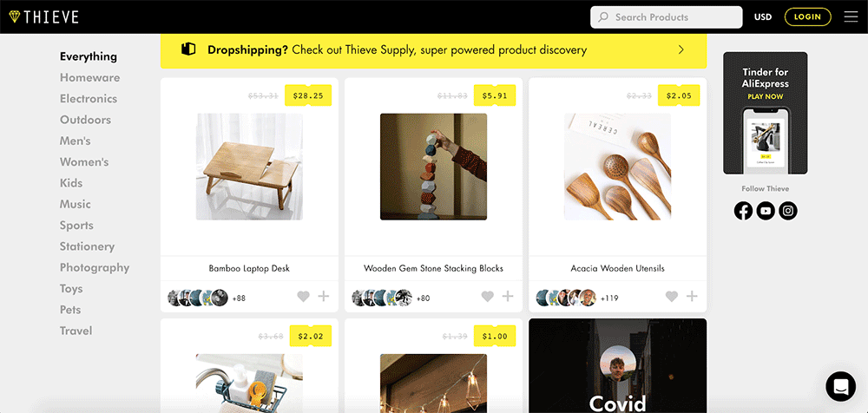Open the USD currency selector
This screenshot has height=413, width=868.
763,16
